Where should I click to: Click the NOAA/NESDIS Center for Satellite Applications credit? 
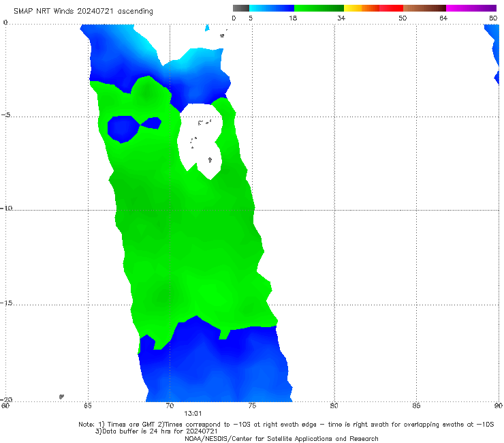(x=281, y=438)
